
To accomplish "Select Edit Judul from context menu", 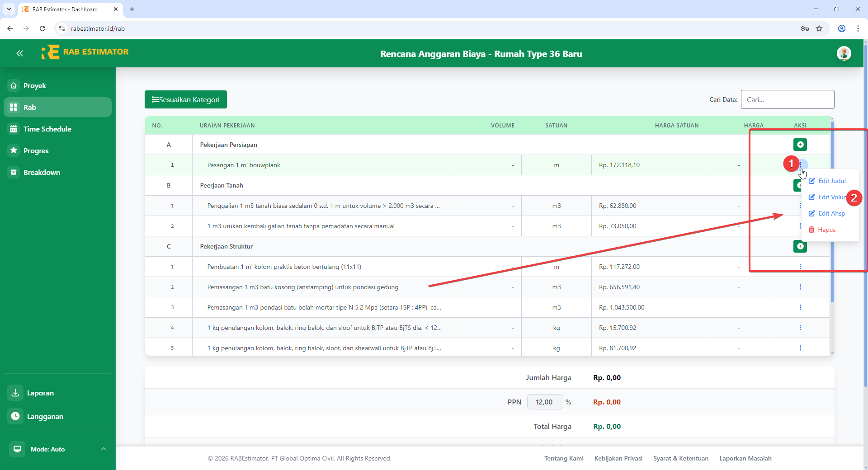I will [x=832, y=180].
